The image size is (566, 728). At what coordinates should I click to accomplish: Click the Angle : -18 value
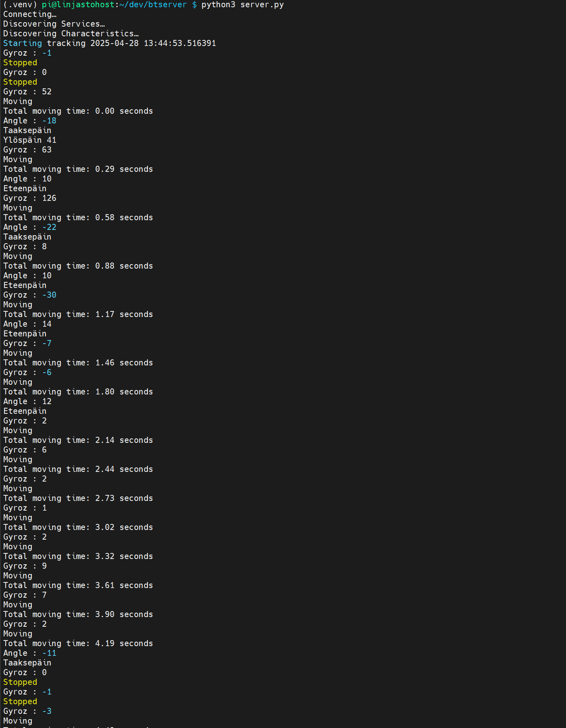click(x=49, y=121)
